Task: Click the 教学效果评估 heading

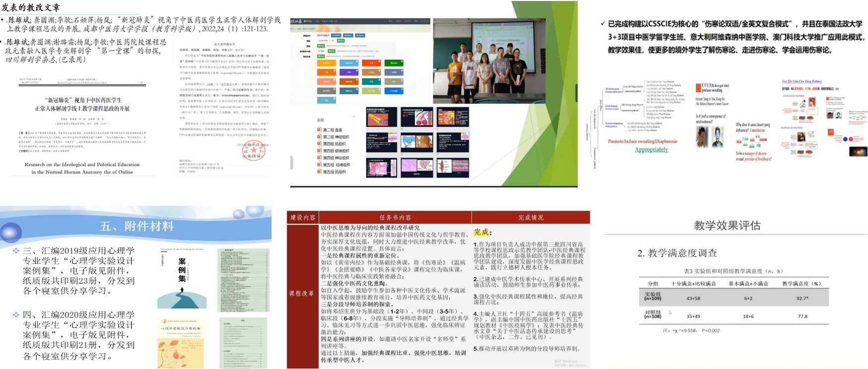Action: 727,226
